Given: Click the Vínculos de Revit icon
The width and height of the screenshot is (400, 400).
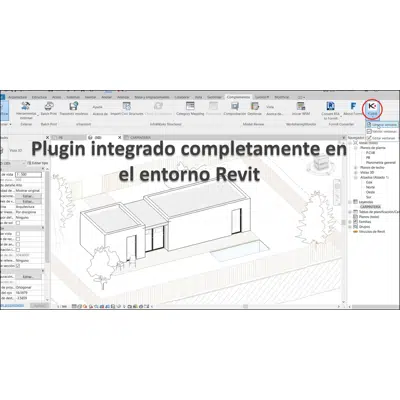Looking at the screenshot, I should click(x=355, y=231).
